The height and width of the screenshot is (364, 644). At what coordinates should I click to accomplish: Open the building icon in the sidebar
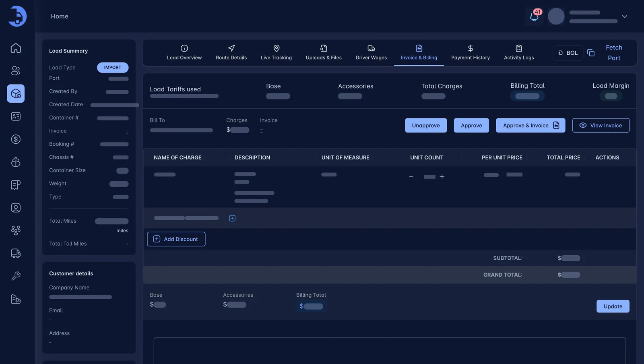coord(16,299)
